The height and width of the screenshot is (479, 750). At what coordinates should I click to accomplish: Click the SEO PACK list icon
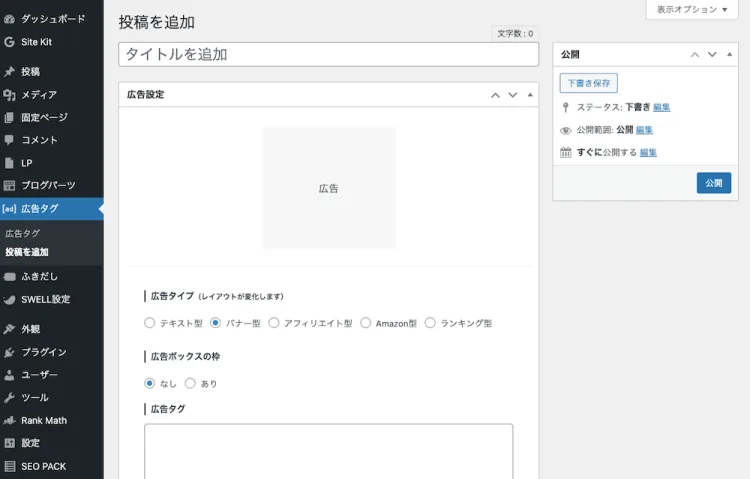[9, 466]
